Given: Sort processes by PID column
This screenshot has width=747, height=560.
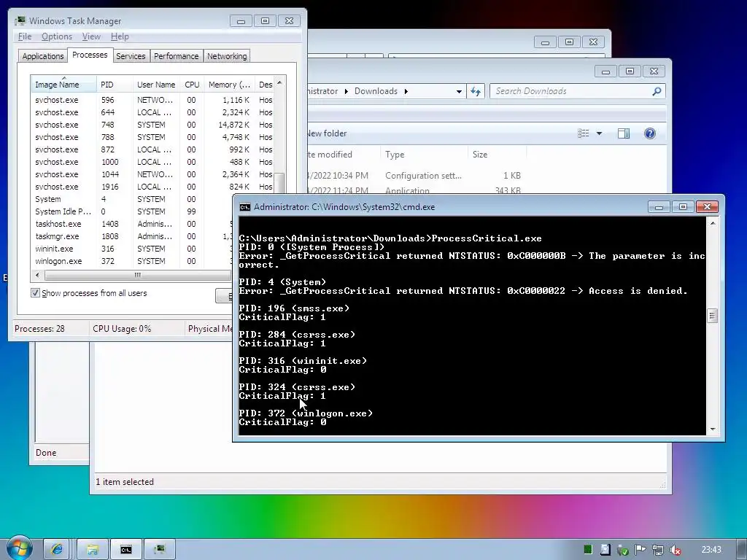Looking at the screenshot, I should tap(115, 85).
